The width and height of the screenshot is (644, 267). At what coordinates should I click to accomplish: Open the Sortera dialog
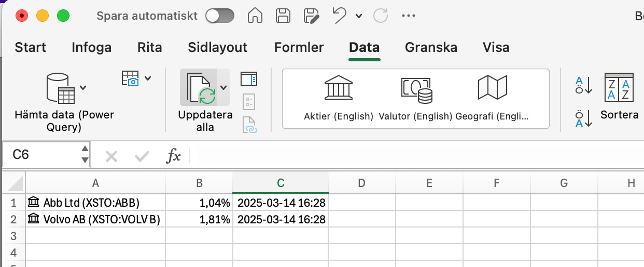(619, 97)
